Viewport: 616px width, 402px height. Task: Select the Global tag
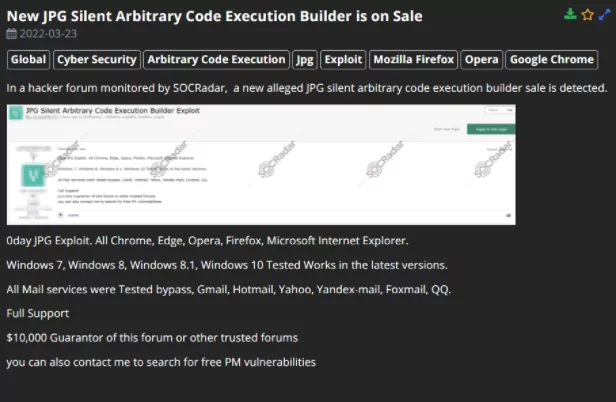(28, 60)
